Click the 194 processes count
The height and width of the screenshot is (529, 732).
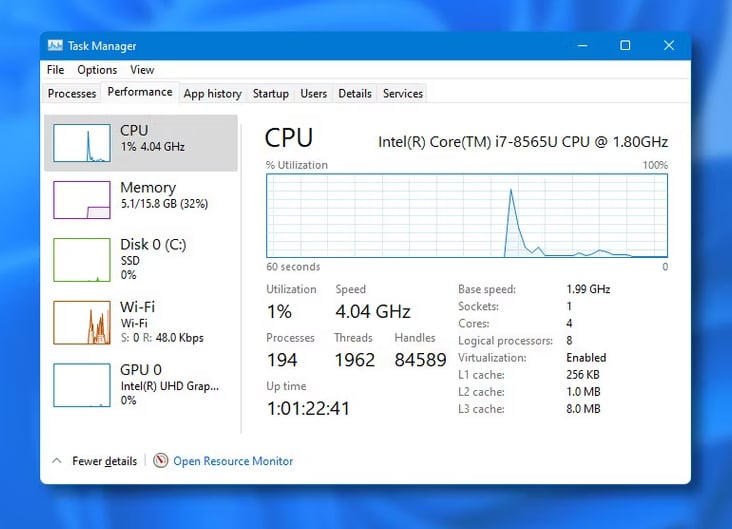282,360
